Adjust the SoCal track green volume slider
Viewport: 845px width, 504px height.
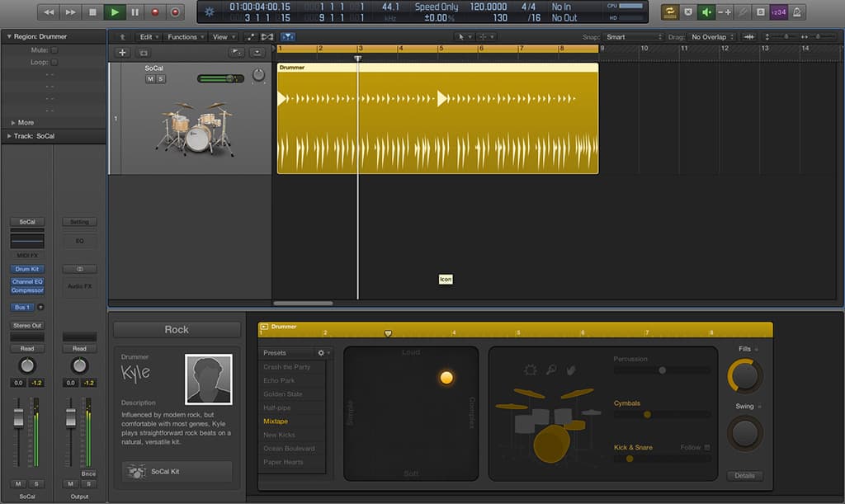coord(220,78)
